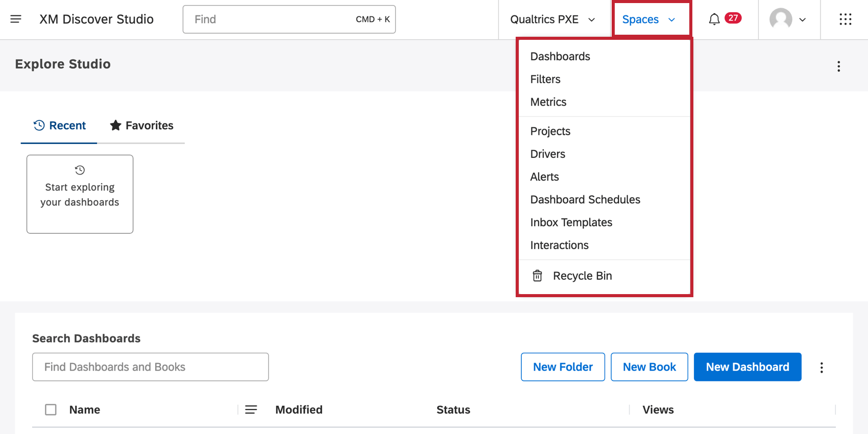Screen dimensions: 868x434
Task: Create a New Folder
Action: 563,367
